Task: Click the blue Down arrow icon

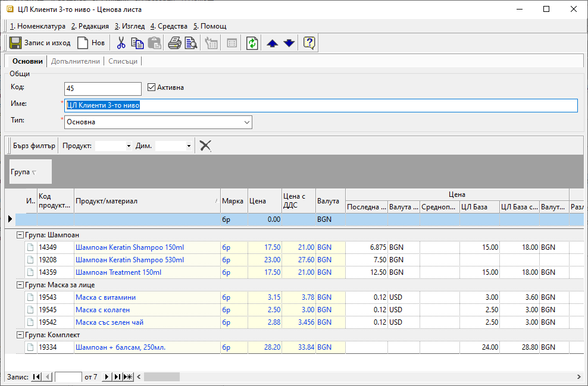Action: [289, 43]
